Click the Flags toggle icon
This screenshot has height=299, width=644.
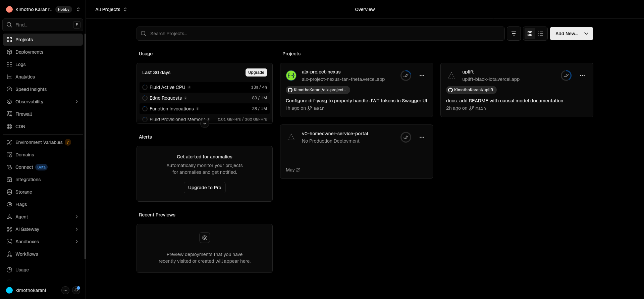click(x=9, y=204)
